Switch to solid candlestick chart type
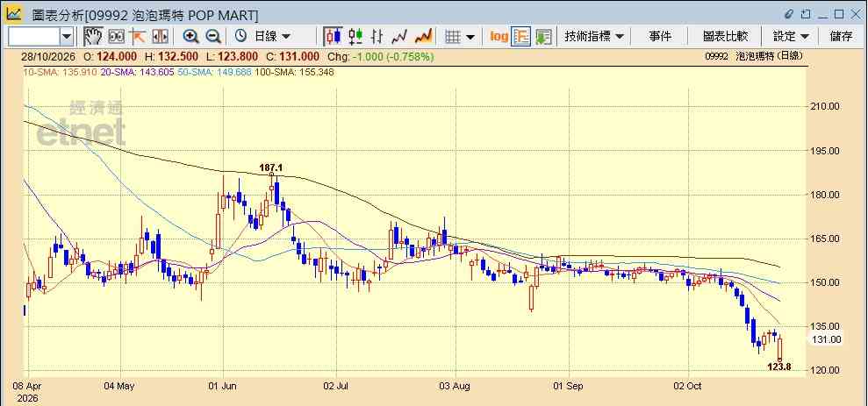 334,37
